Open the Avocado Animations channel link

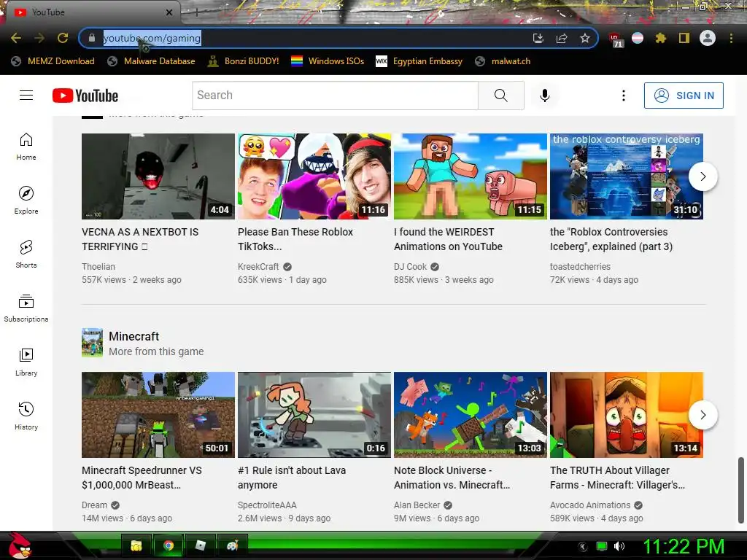tap(590, 505)
